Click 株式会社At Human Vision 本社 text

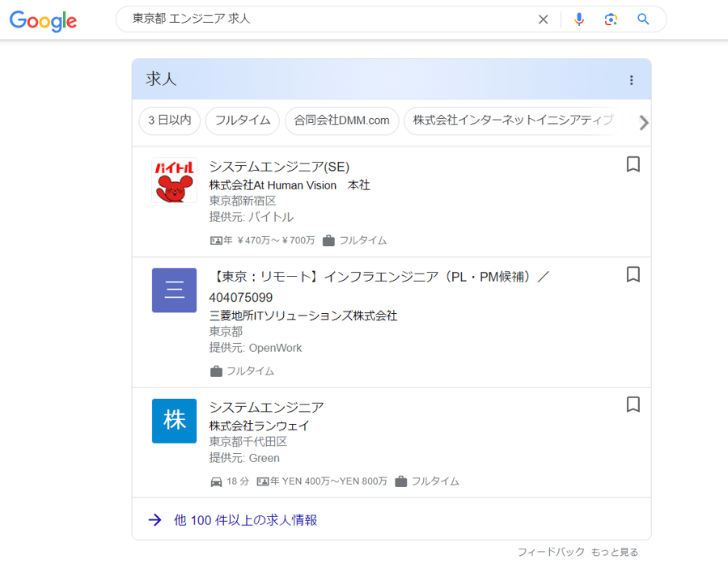(x=290, y=185)
